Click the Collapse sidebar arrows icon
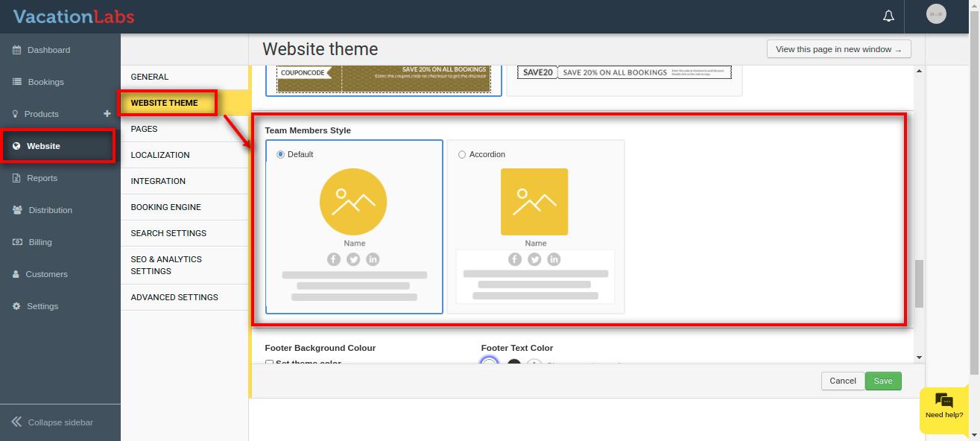This screenshot has width=980, height=441. pyautogui.click(x=16, y=422)
